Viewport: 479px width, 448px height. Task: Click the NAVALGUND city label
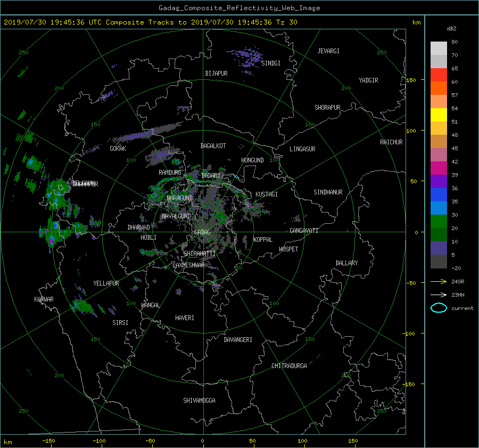(176, 216)
